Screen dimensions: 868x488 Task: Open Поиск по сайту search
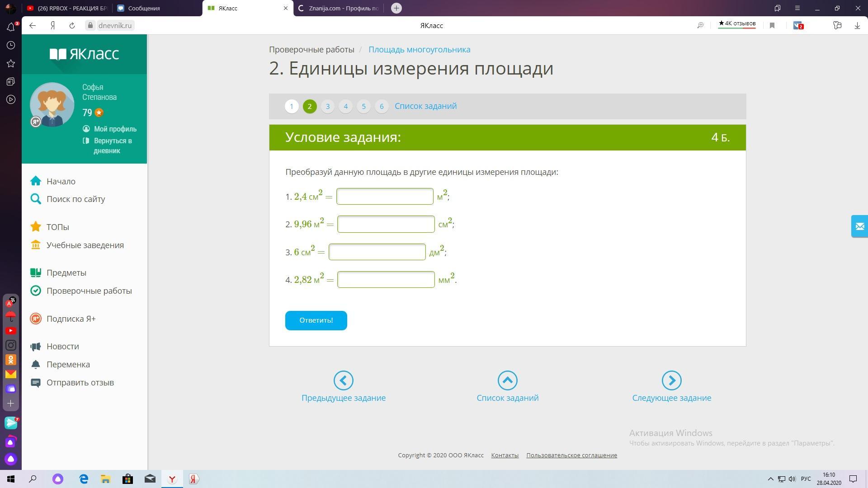click(75, 199)
